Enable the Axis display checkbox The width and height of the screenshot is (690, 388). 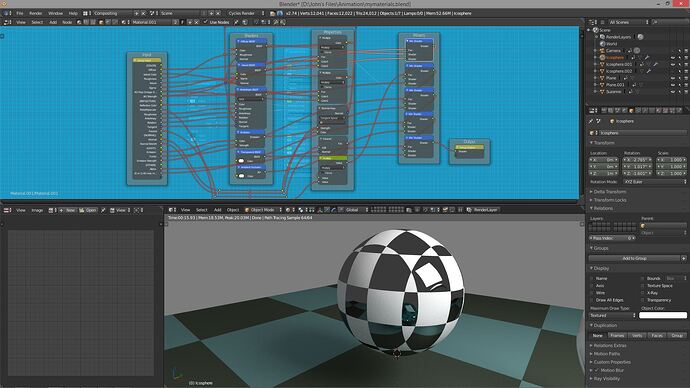click(592, 286)
